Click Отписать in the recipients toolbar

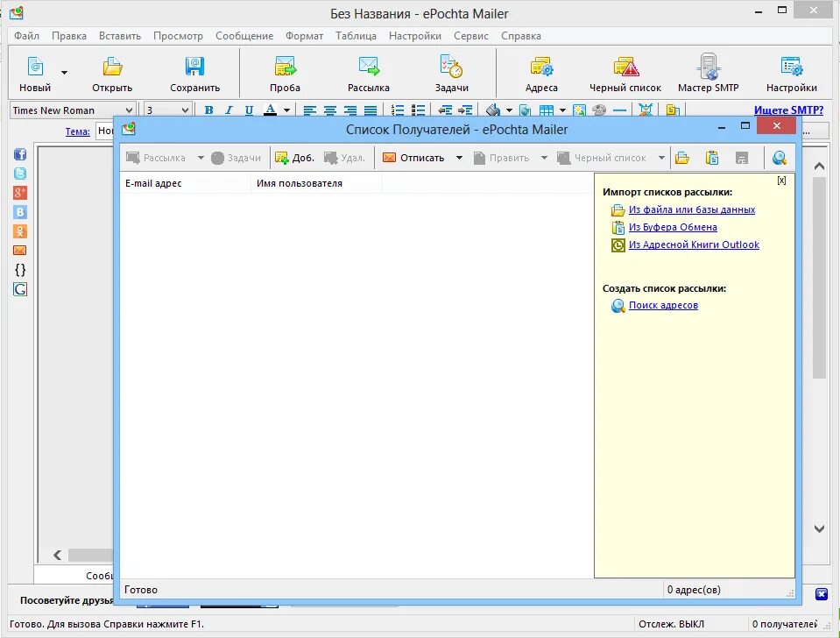[x=413, y=158]
